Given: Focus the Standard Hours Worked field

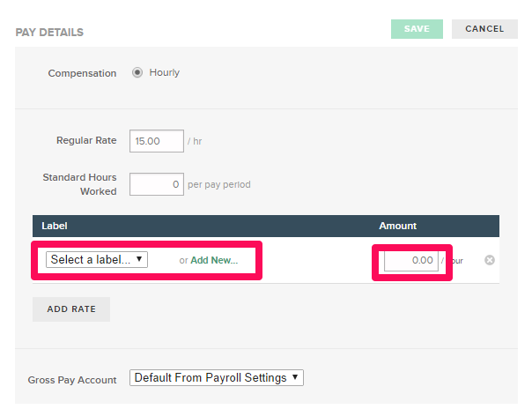Looking at the screenshot, I should [x=157, y=184].
